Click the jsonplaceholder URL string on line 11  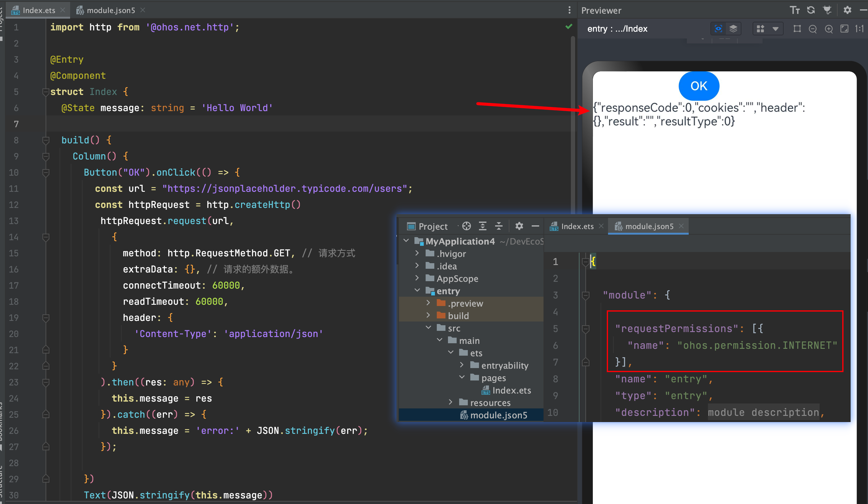coord(284,189)
